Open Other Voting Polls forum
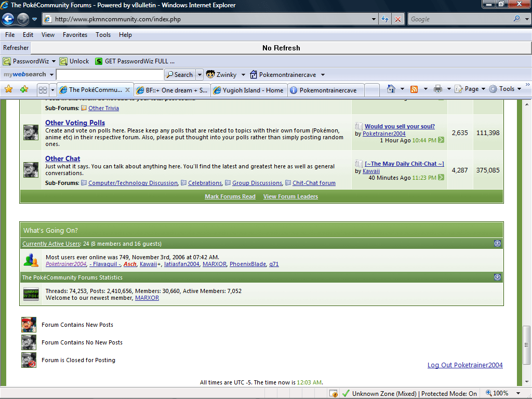This screenshot has height=399, width=532. click(75, 123)
